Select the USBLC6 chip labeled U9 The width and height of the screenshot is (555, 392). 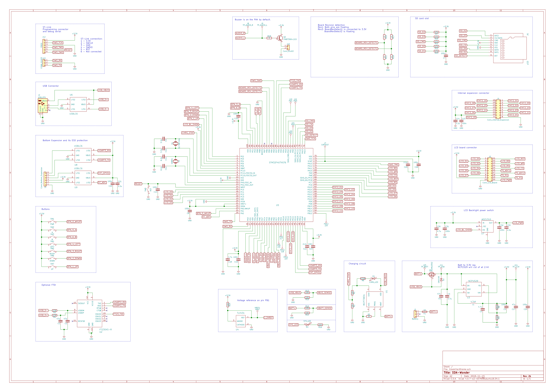[83, 178]
